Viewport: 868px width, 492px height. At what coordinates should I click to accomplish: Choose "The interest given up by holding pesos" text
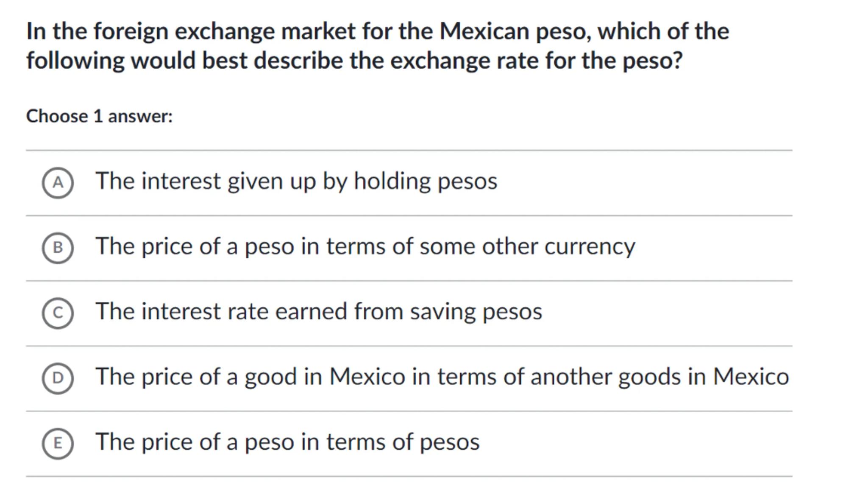click(296, 182)
